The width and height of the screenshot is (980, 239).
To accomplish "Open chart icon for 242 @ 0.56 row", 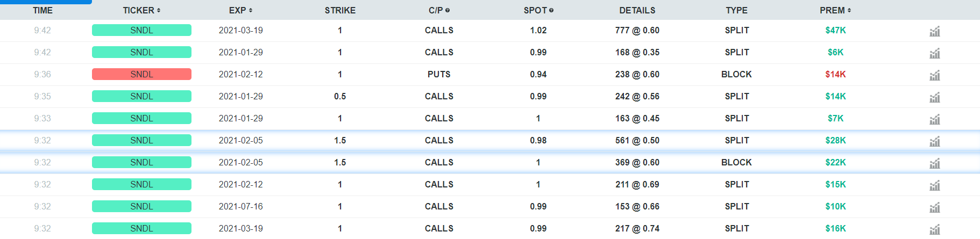I will tap(935, 97).
